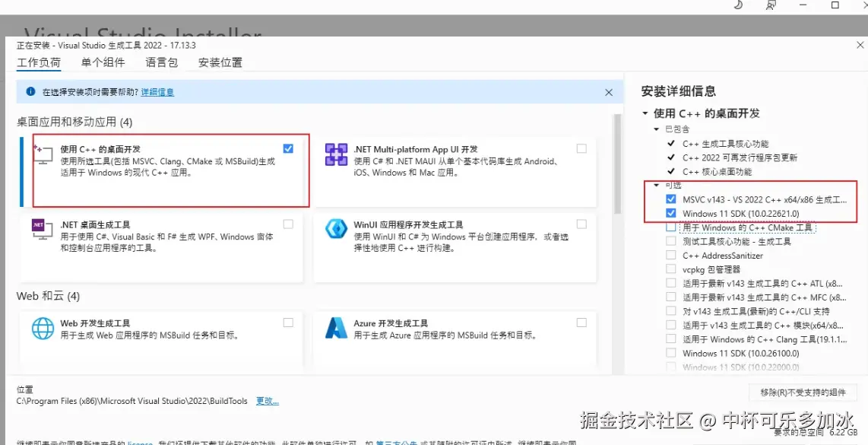
Task: Uncheck MSVC v143 - VS 2022 C++ x64/x86 component
Action: pyautogui.click(x=671, y=199)
